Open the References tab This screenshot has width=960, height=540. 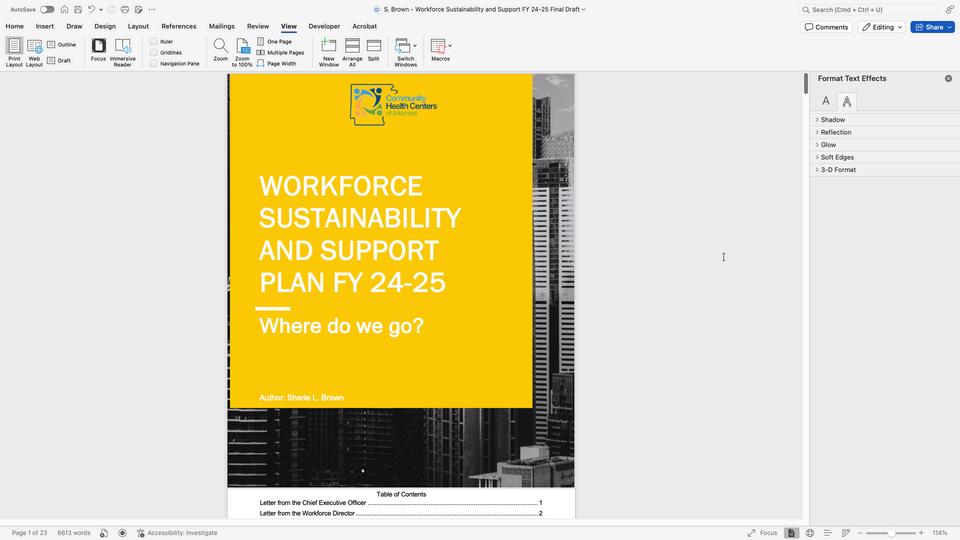pyautogui.click(x=179, y=26)
